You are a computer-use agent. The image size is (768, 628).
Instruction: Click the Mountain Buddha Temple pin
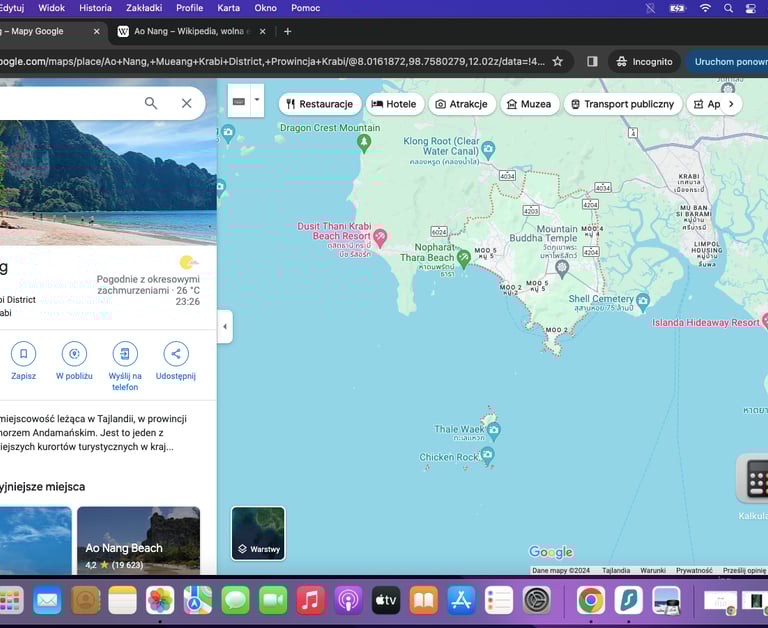(x=562, y=268)
